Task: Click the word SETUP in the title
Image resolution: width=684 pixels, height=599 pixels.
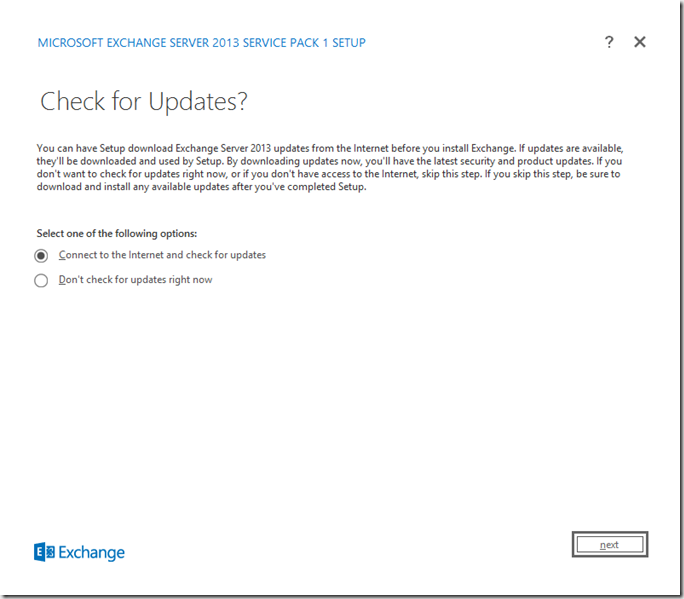Action: (x=345, y=43)
